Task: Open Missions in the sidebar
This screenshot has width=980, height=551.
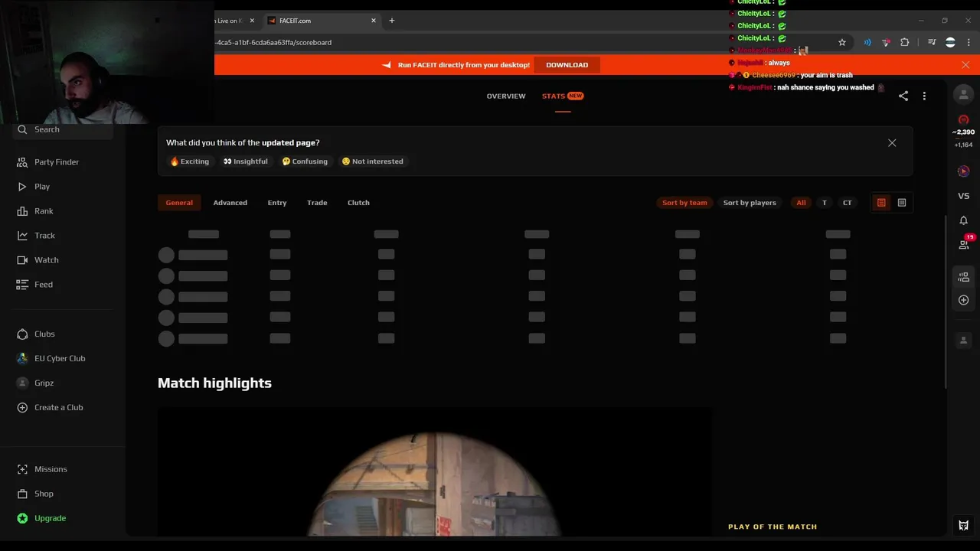Action: [x=51, y=469]
